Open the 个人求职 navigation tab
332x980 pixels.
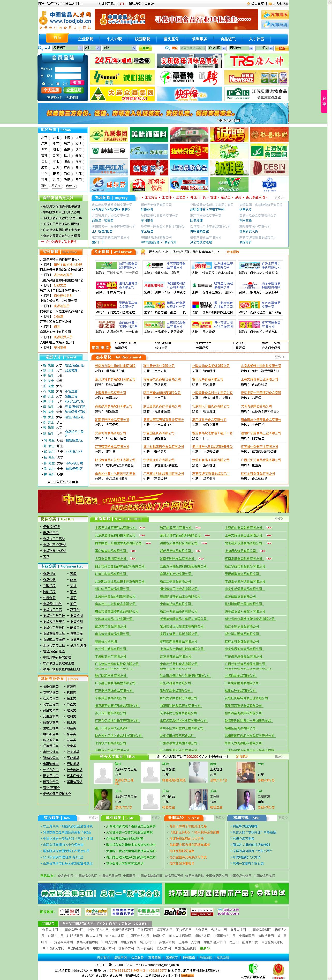pos(114,39)
